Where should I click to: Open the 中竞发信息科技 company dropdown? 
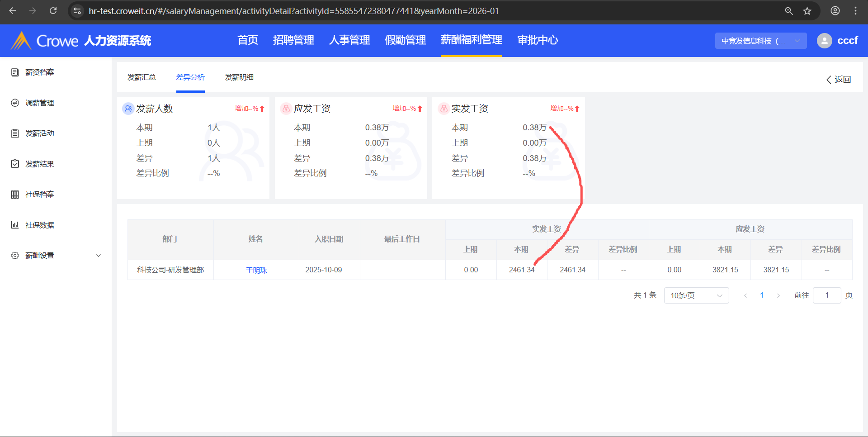coord(760,41)
